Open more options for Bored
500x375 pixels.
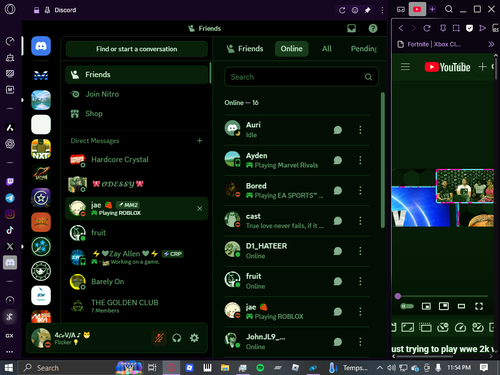[x=360, y=190]
